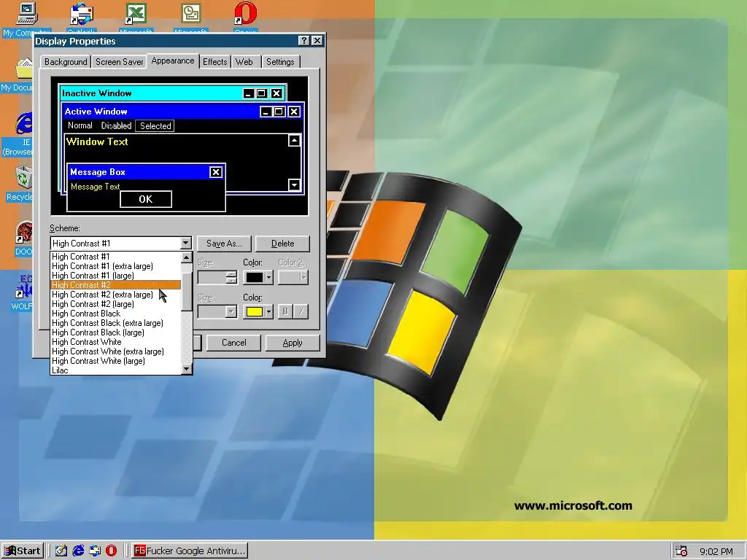Screen dimensions: 747x560
Task: Switch to the Web tab
Action: coord(244,62)
